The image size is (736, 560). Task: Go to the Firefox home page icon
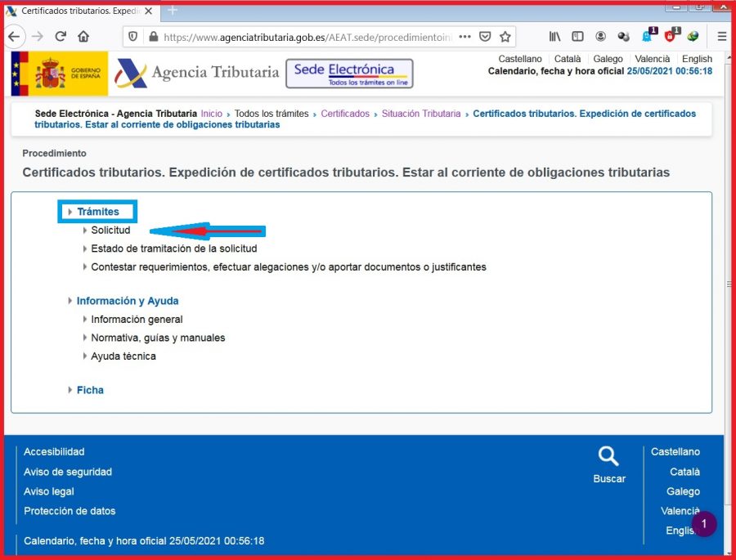[83, 37]
